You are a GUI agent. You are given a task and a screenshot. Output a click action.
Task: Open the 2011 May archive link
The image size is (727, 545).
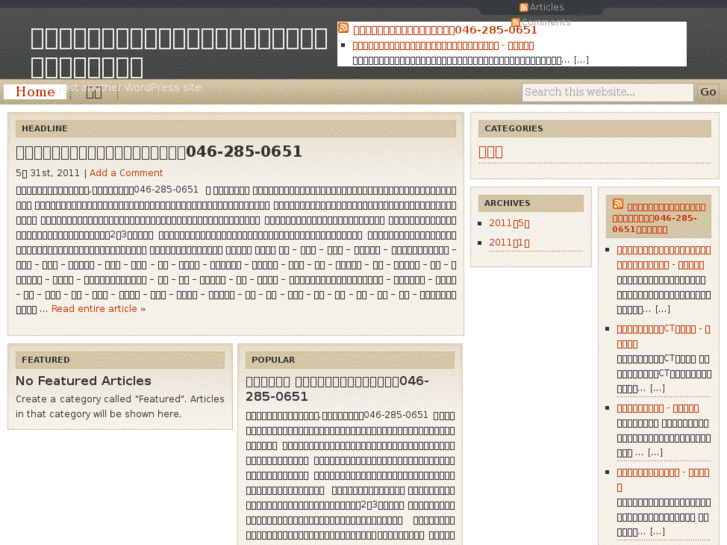tap(509, 223)
